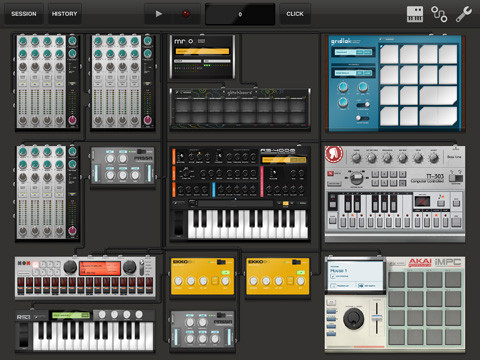Tap the last bottom-row wide pad on gridlok
Image resolution: width=480 pixels, height=360 pixels.
[438, 116]
